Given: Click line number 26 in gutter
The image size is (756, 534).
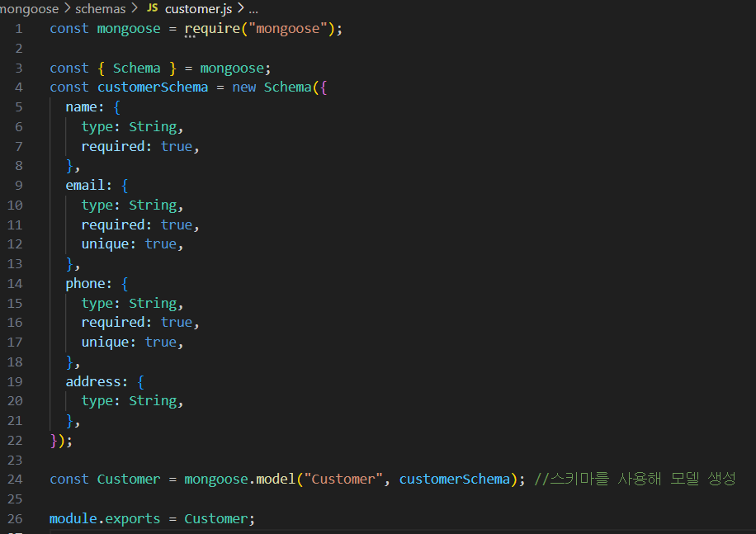Looking at the screenshot, I should (x=15, y=519).
